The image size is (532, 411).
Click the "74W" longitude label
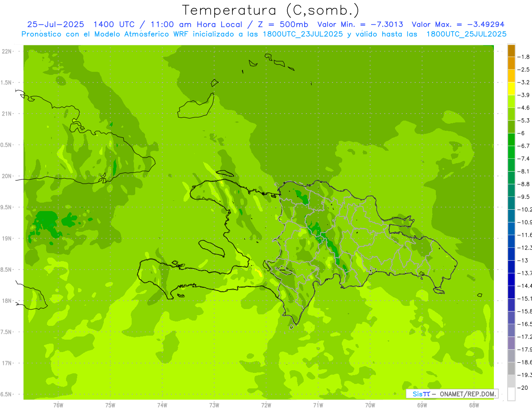point(162,405)
